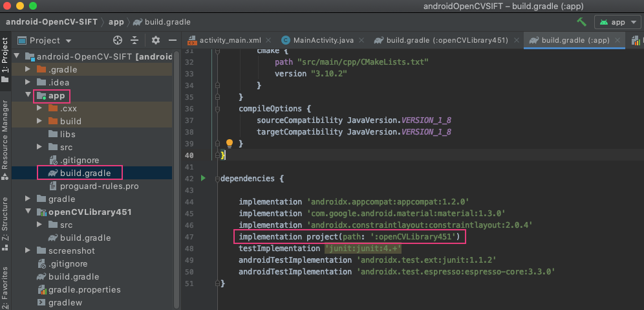Select the gradlew file
Screen dimensions: 644x310
pyautogui.click(x=59, y=303)
